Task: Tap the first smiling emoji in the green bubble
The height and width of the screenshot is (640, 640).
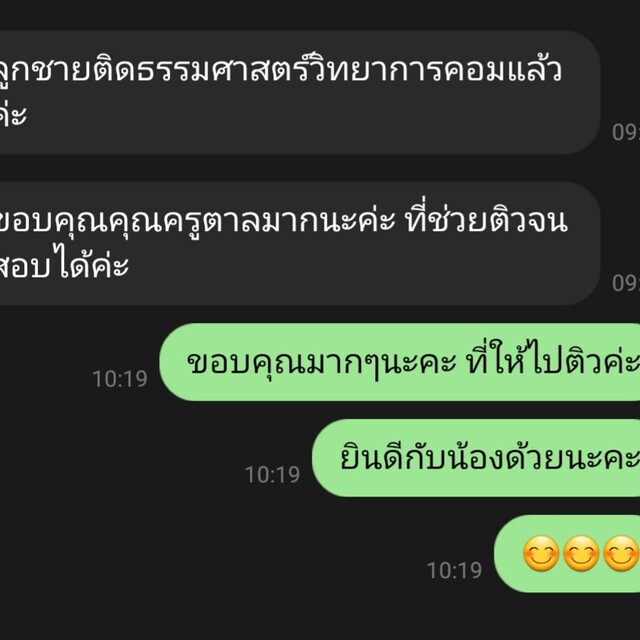Action: point(541,553)
